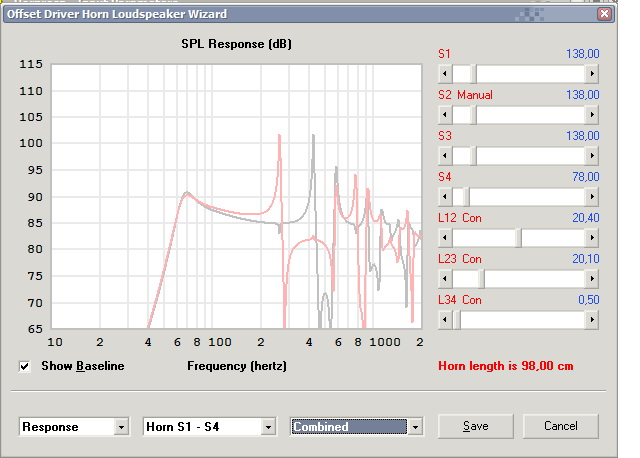Click the S1 slider left arrow
Viewport: 640px width, 458px height.
pyautogui.click(x=445, y=74)
